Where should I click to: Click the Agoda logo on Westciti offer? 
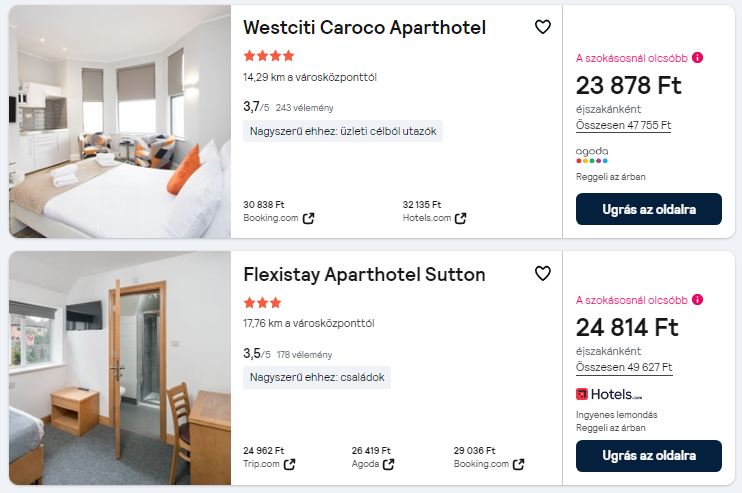click(x=592, y=155)
